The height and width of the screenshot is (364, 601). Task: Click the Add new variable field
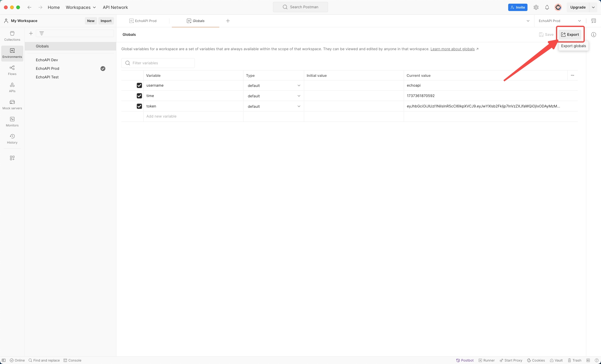[193, 116]
